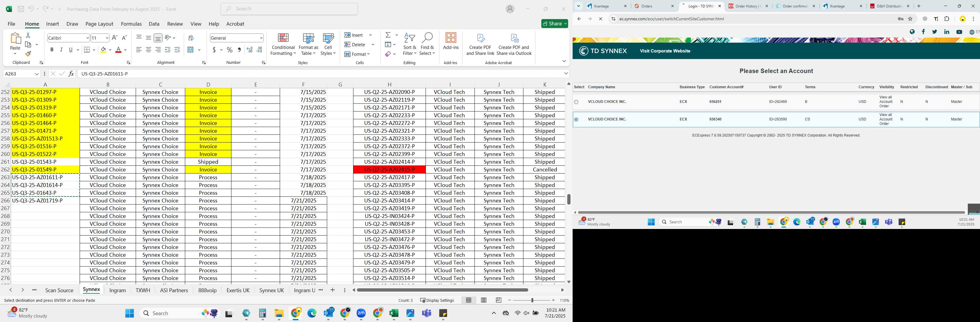The image size is (980, 322).
Task: Click the Bold formatting icon in Excel
Action: click(x=52, y=50)
